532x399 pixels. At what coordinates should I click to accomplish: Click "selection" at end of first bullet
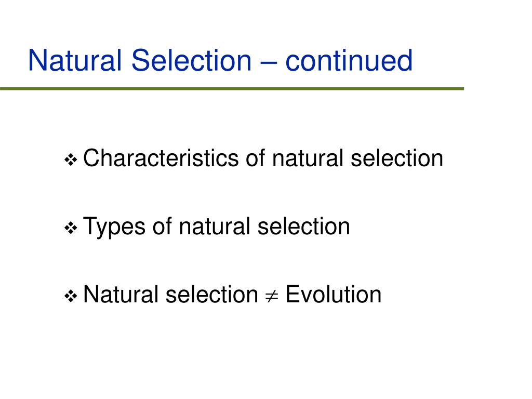point(397,158)
